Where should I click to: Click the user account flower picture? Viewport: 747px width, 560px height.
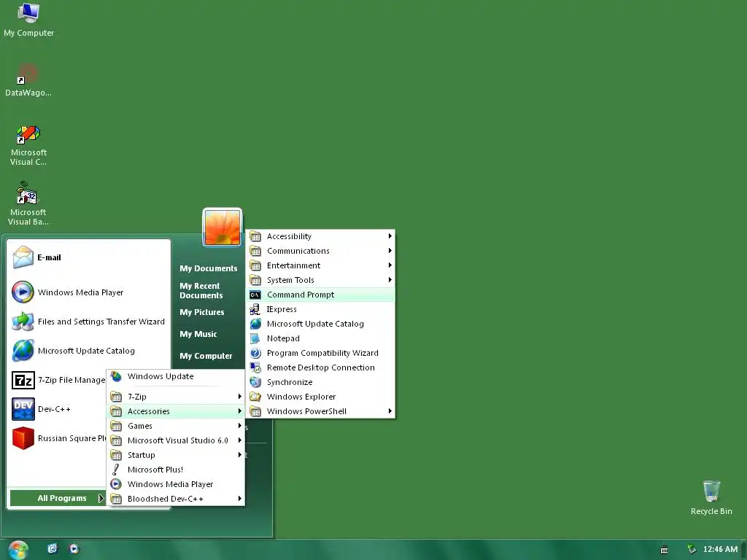(x=222, y=227)
